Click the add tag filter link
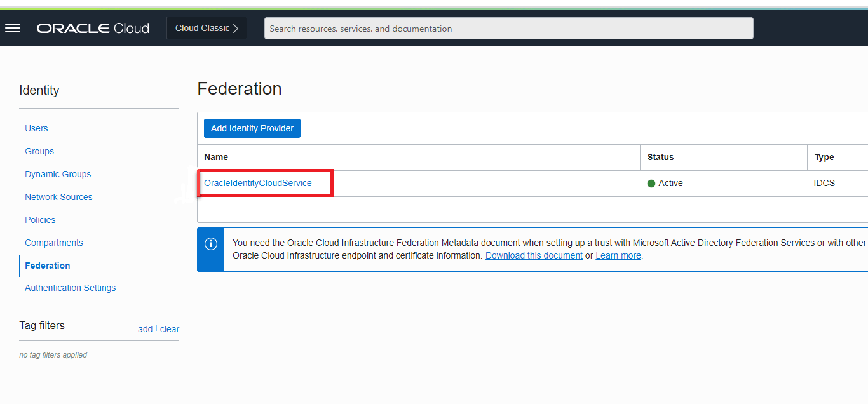This screenshot has height=404, width=868. coord(145,329)
